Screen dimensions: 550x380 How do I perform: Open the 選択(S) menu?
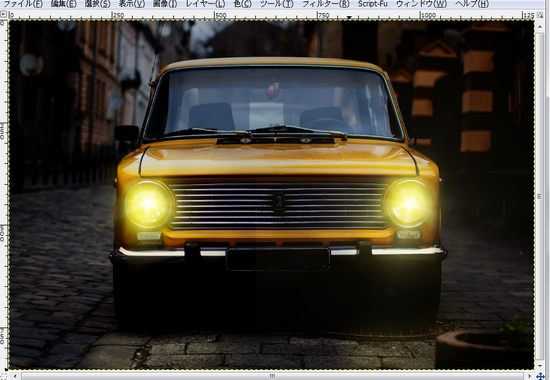click(98, 4)
